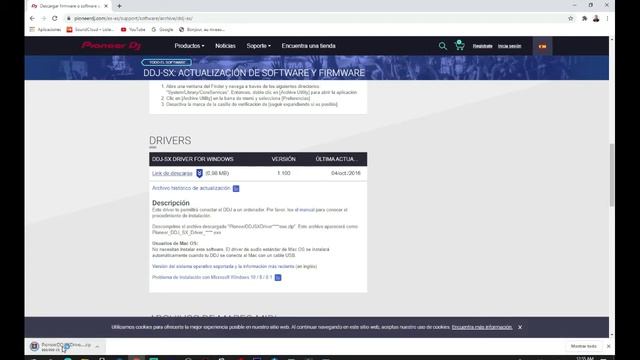The image size is (640, 360).
Task: Click the Pioneer DJ logo
Action: (x=111, y=45)
